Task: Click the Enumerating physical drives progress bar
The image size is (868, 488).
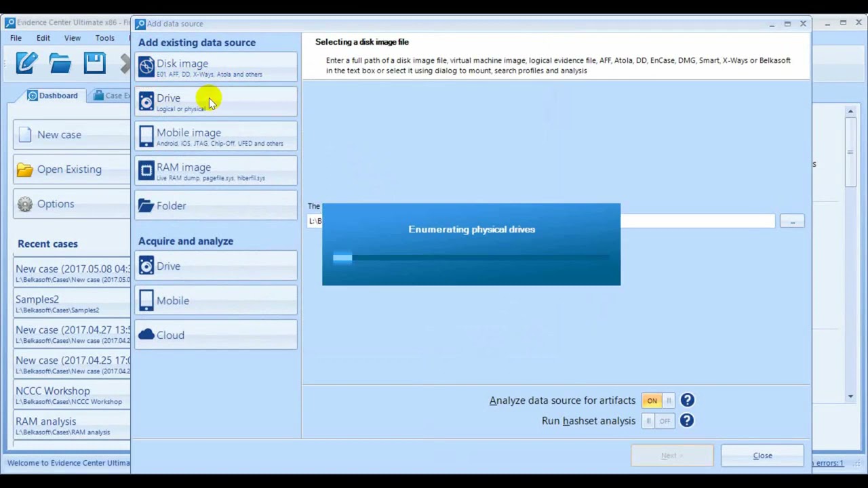Action: (x=471, y=258)
